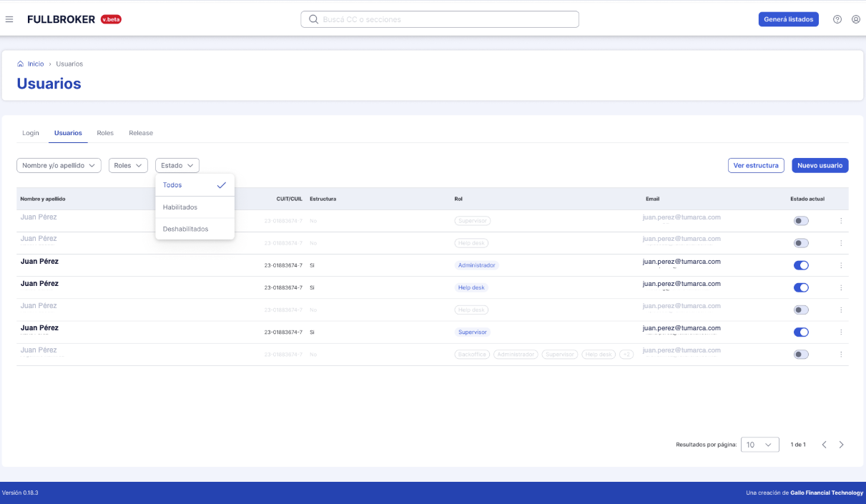Image resolution: width=866 pixels, height=504 pixels.
Task: Open options menu for disabled Supervisor row
Action: tap(841, 221)
